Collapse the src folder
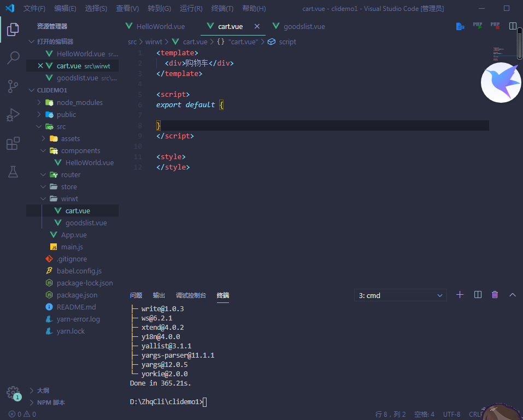 click(39, 126)
